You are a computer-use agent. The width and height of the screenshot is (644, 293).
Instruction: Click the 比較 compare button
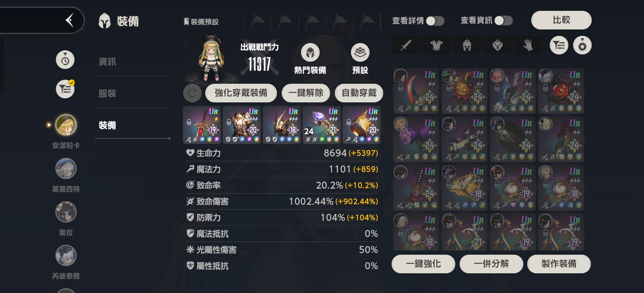(561, 20)
